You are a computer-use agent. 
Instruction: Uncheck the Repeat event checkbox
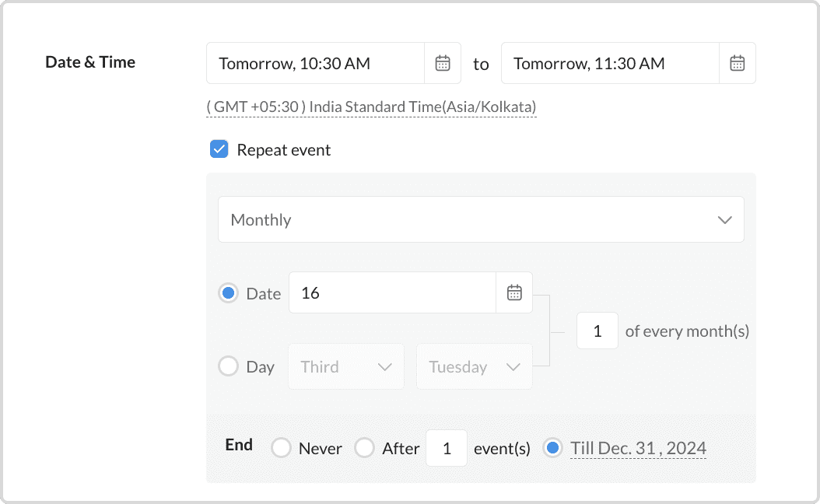coord(219,149)
